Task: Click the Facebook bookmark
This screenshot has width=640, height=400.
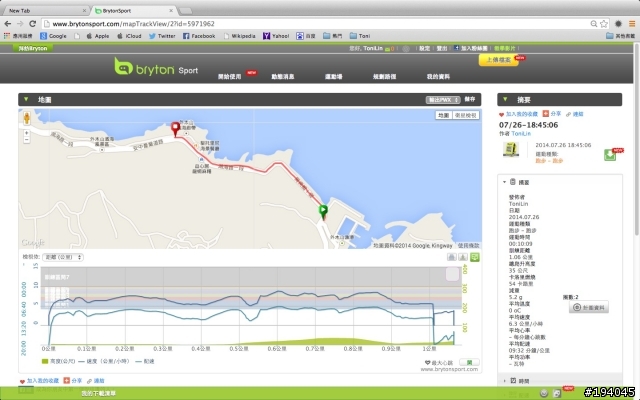Action: [x=199, y=36]
